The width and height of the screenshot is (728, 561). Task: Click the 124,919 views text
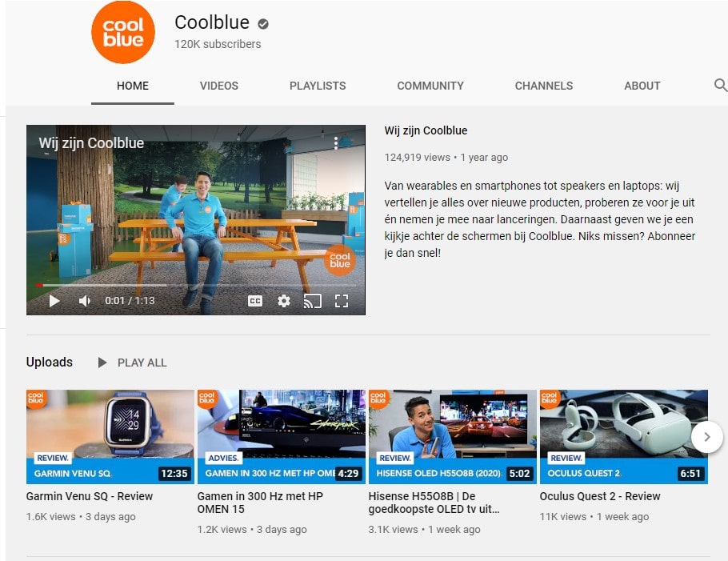[418, 158]
